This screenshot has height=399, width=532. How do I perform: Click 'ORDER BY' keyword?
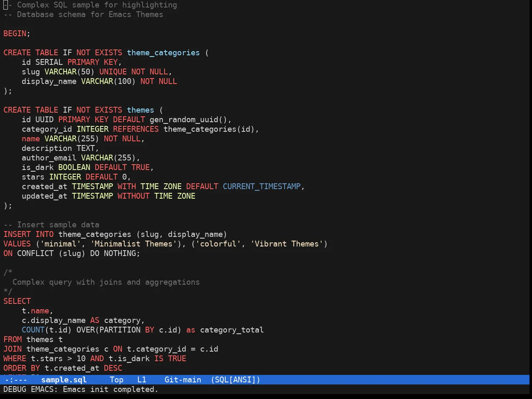[22, 368]
